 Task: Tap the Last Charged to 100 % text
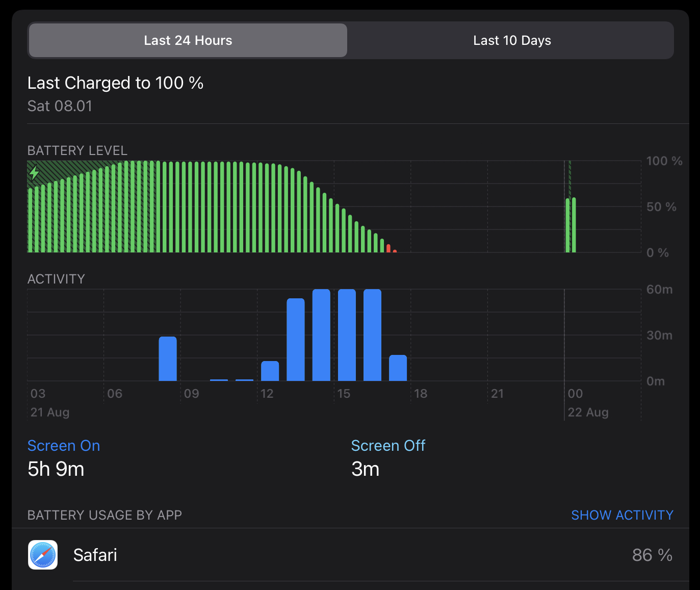click(x=116, y=83)
